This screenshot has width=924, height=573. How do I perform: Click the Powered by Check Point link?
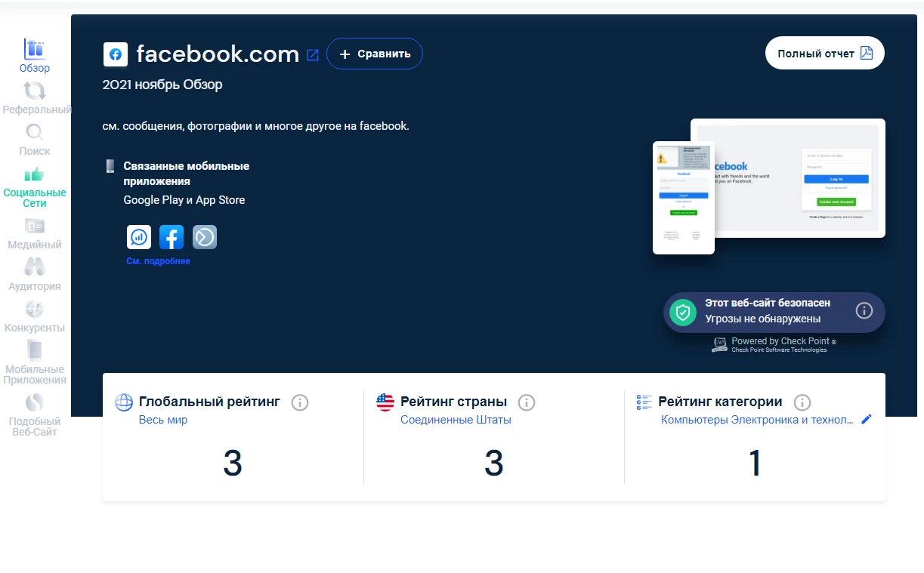774,345
